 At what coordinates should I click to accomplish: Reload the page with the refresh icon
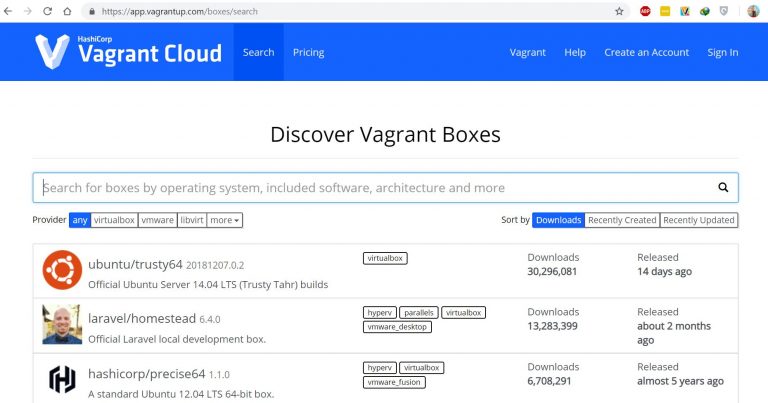[48, 11]
